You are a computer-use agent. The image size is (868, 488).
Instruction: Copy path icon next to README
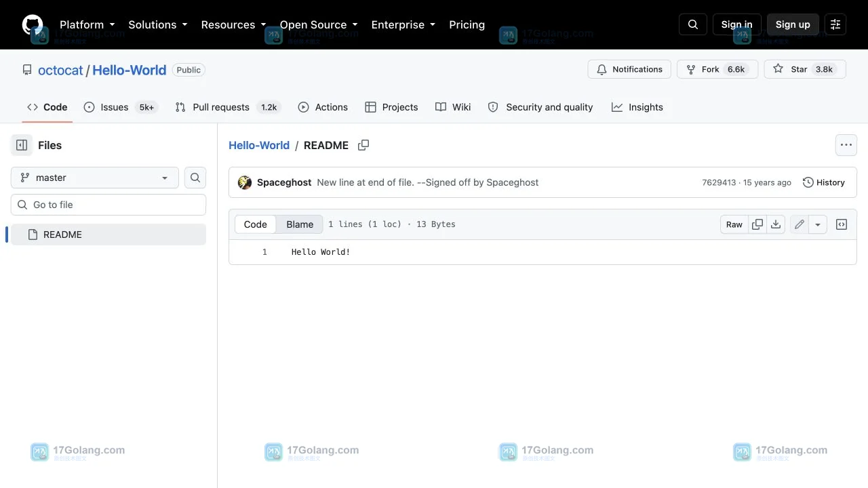click(x=363, y=145)
